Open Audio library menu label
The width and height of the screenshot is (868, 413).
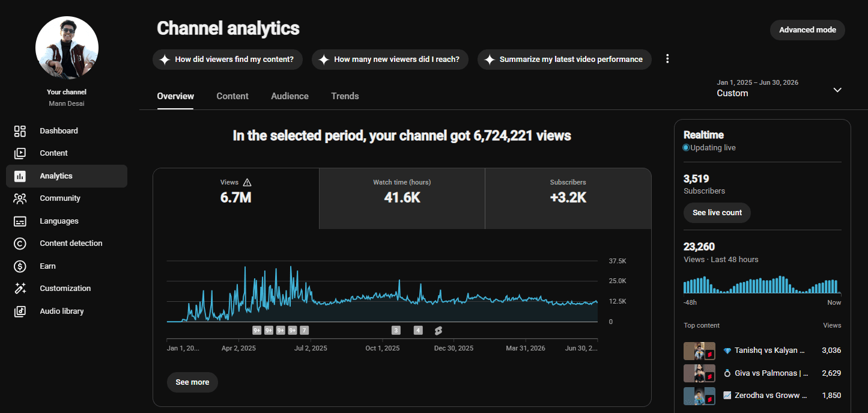(x=61, y=311)
